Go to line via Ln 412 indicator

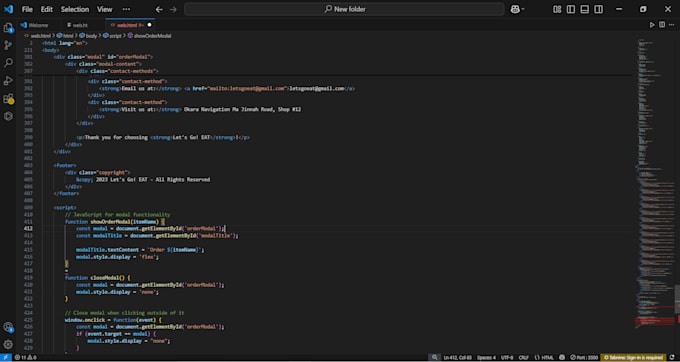pyautogui.click(x=458, y=358)
